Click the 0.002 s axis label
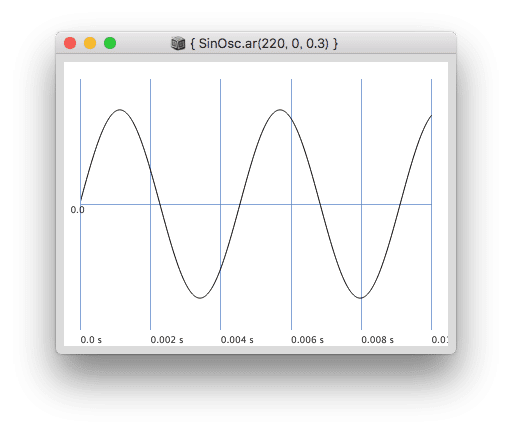This screenshot has height=434, width=512. pos(167,340)
